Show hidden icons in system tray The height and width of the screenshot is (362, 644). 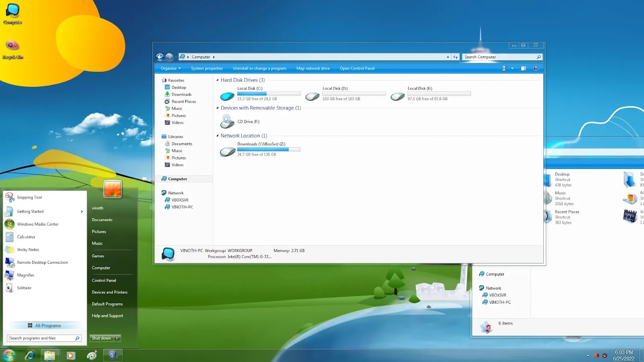point(588,355)
